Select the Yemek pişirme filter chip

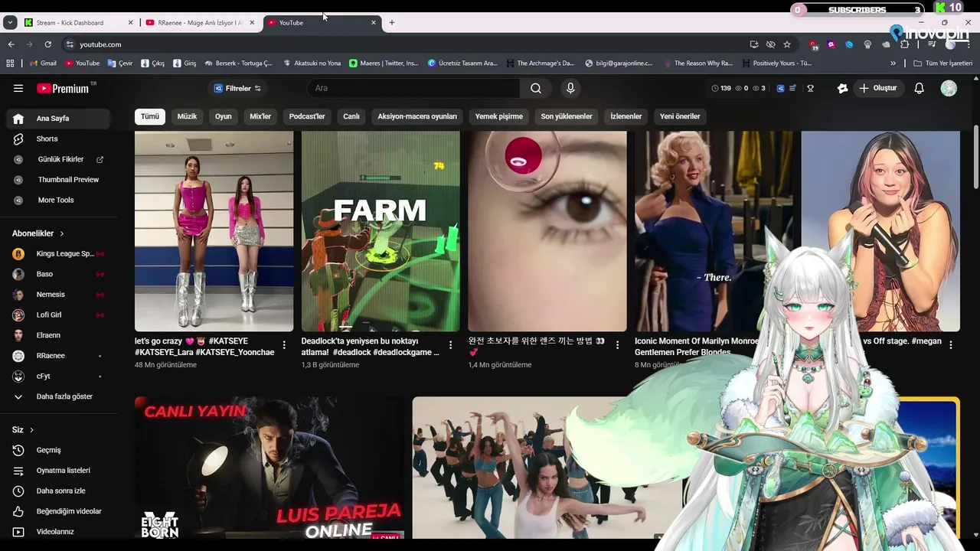499,116
